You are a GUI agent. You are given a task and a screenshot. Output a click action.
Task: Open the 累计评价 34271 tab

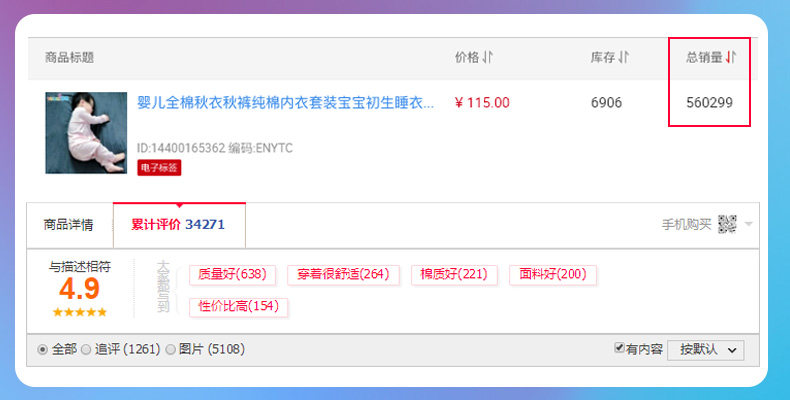click(178, 225)
